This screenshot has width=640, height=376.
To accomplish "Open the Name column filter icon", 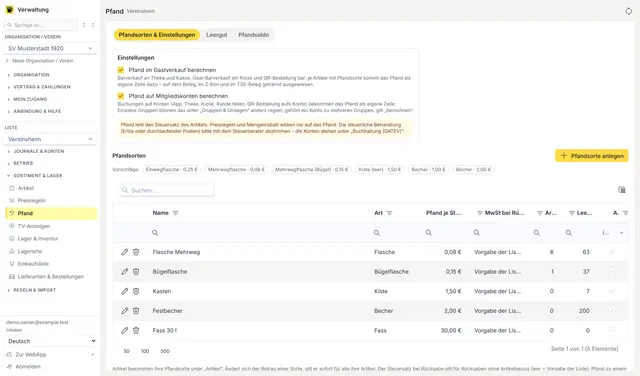I will coord(176,213).
